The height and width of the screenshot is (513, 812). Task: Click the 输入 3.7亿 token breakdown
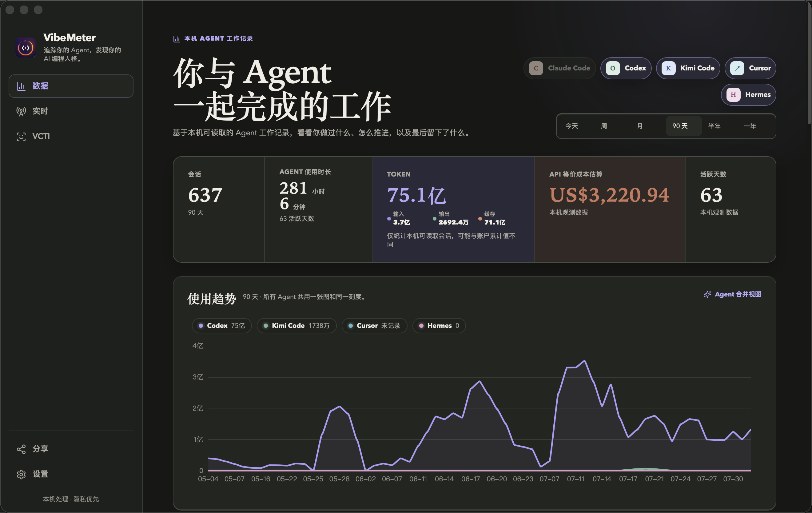399,219
